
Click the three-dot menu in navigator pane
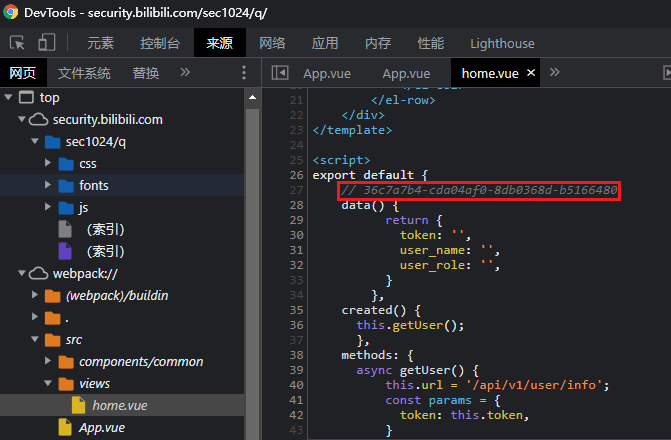243,73
